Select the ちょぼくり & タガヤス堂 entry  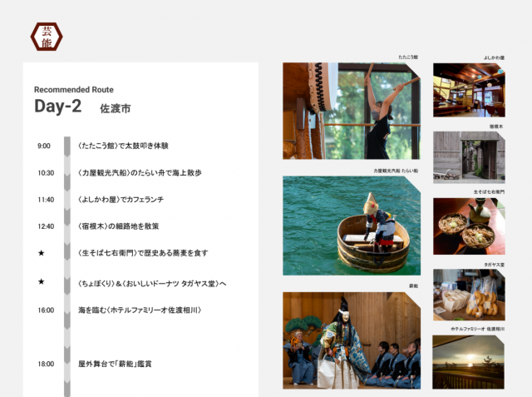[152, 284]
